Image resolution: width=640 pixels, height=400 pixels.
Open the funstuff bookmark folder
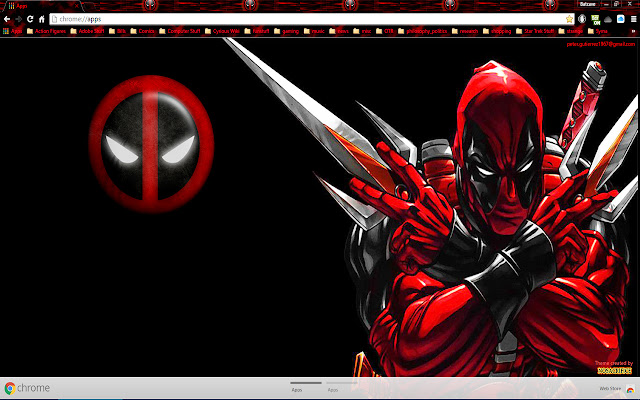pos(257,31)
